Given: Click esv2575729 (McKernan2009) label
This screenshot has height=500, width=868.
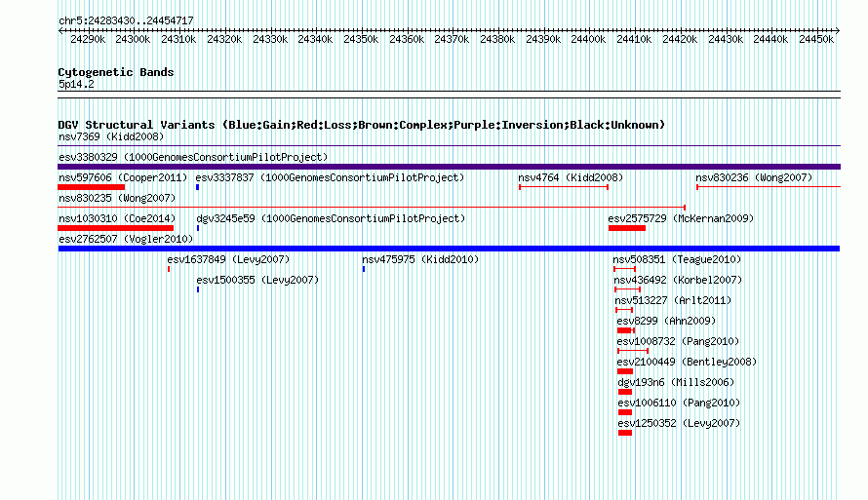Looking at the screenshot, I should click(681, 218).
